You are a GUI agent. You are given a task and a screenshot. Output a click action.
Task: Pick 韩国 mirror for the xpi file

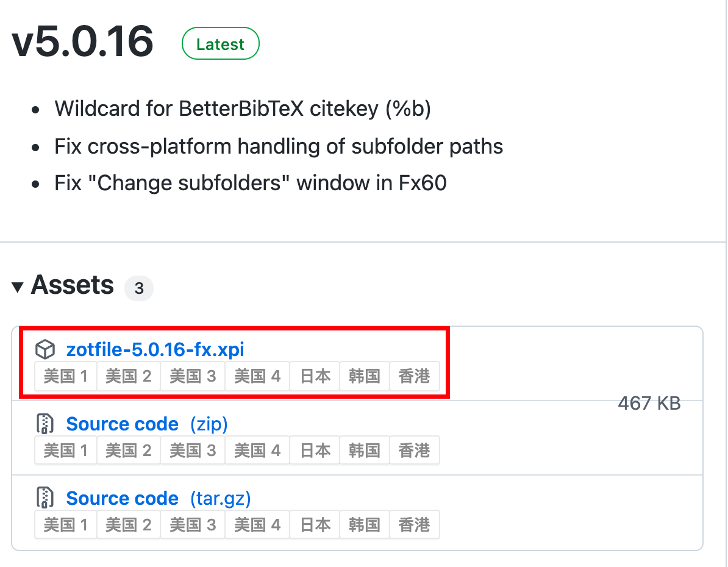(365, 376)
